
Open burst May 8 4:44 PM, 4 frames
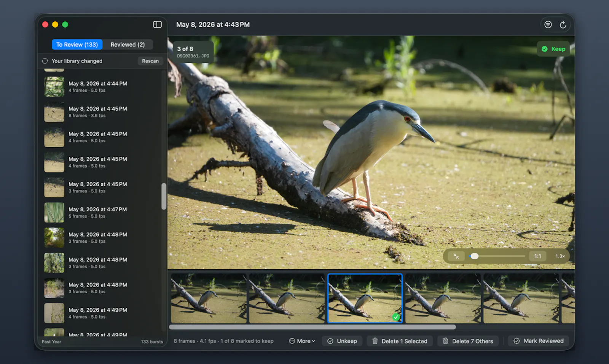click(102, 87)
